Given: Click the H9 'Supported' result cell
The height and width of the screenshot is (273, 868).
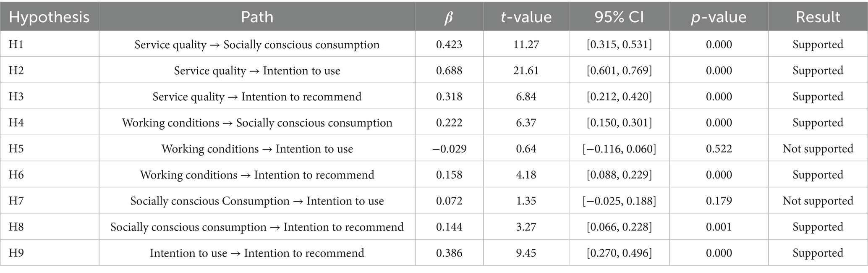Looking at the screenshot, I should coord(818,252).
